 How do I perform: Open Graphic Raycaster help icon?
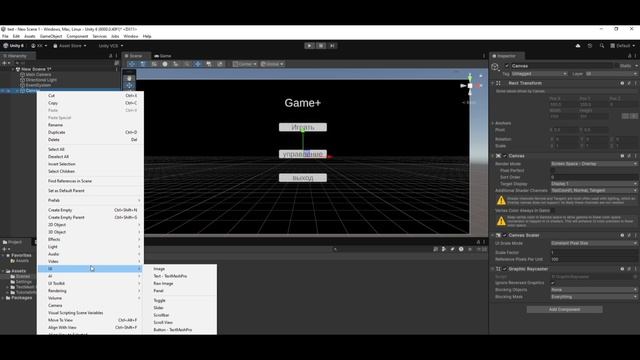[x=622, y=269]
